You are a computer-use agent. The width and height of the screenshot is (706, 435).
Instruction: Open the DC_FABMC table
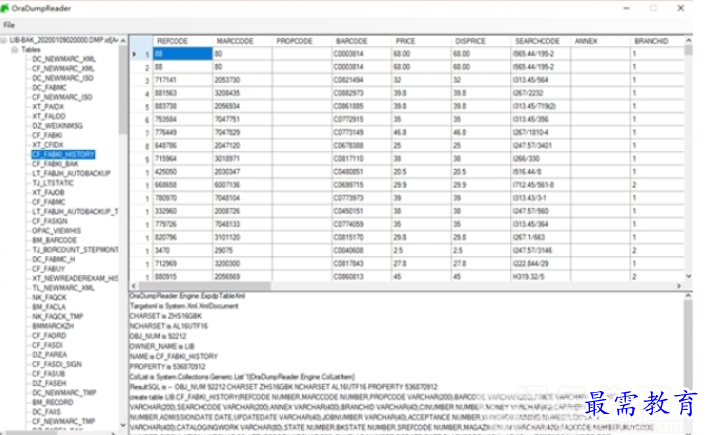49,87
